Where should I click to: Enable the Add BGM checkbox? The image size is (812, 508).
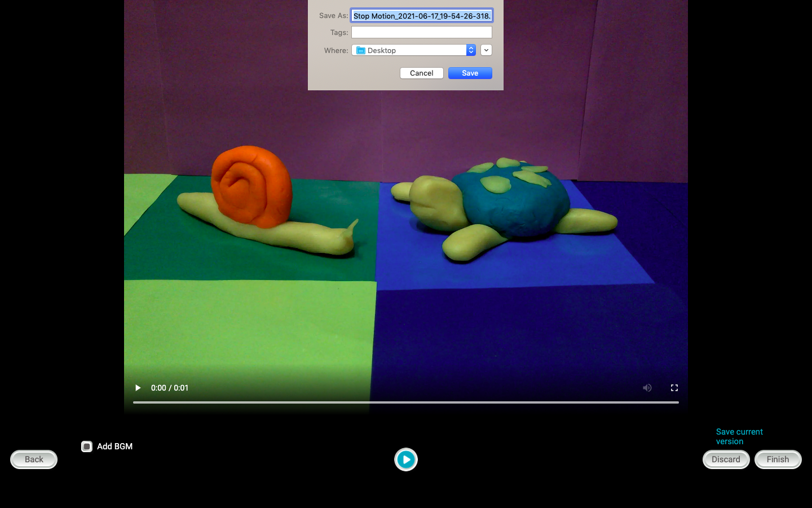pyautogui.click(x=87, y=446)
